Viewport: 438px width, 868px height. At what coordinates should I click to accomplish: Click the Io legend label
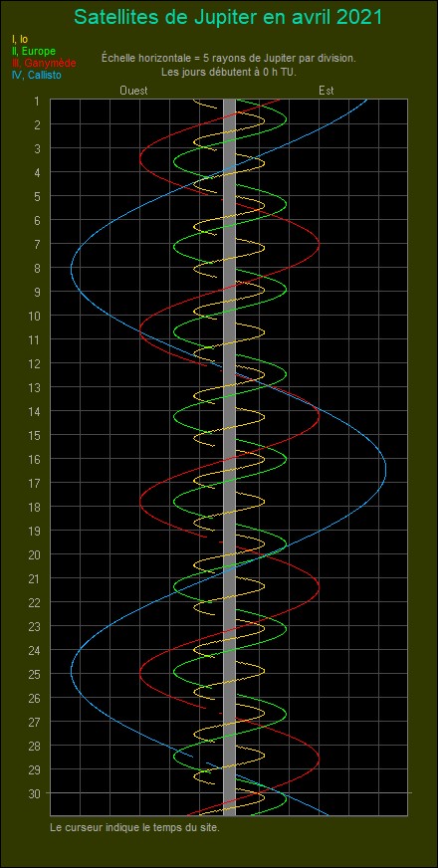coord(19,39)
